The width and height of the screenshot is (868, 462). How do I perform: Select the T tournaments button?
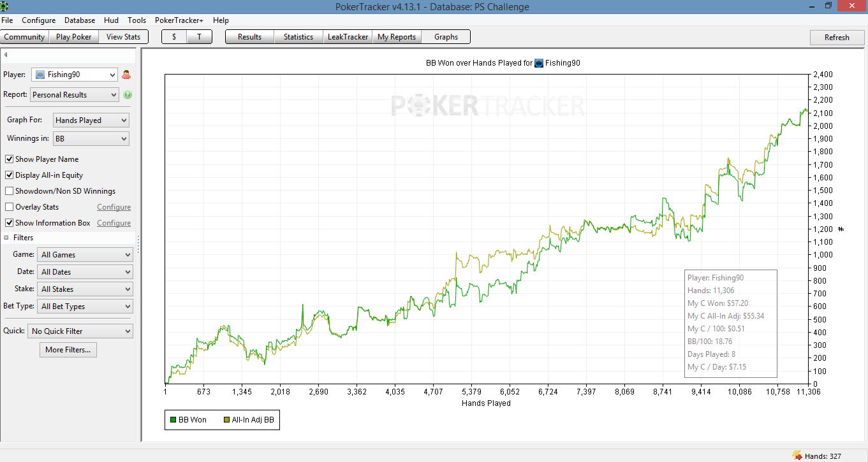199,37
